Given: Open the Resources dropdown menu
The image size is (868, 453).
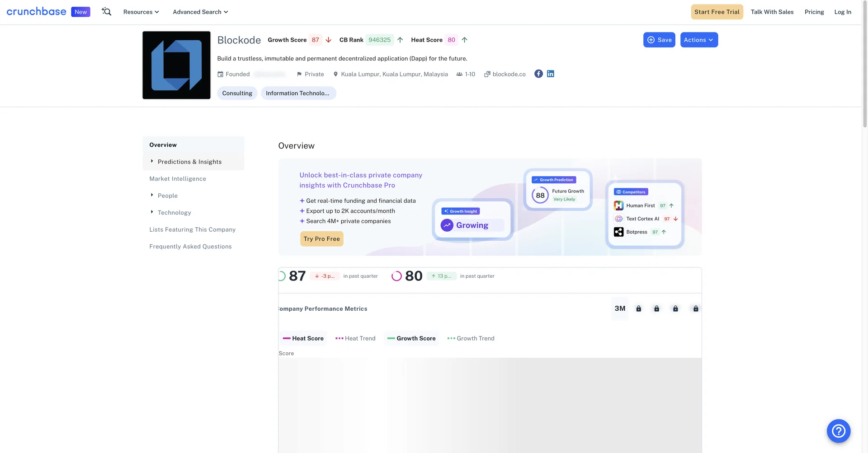Looking at the screenshot, I should [141, 12].
